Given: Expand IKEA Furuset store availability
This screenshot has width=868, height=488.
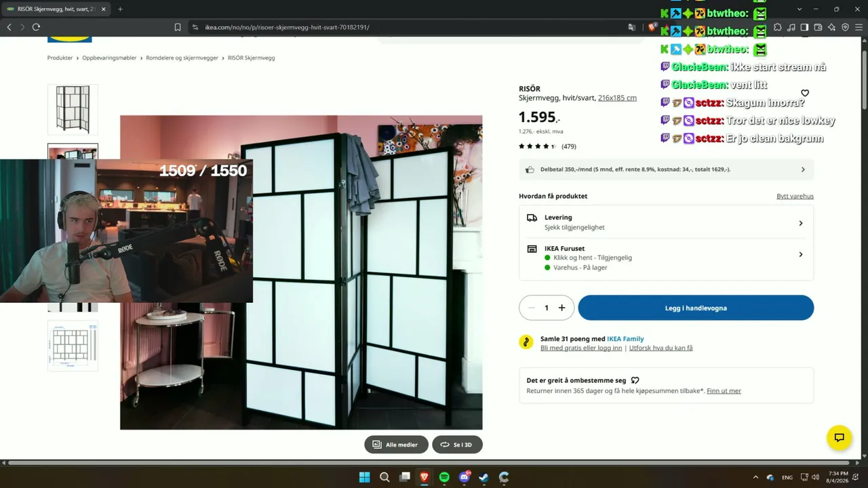Looking at the screenshot, I should [x=666, y=258].
